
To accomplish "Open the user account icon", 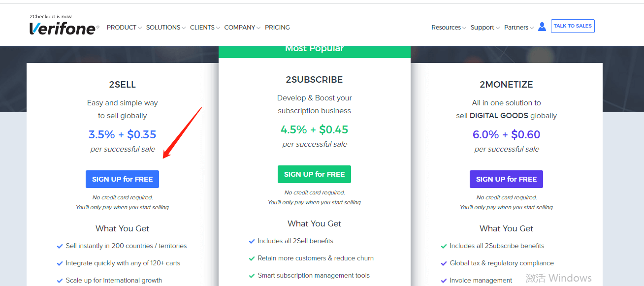I will click(x=542, y=27).
